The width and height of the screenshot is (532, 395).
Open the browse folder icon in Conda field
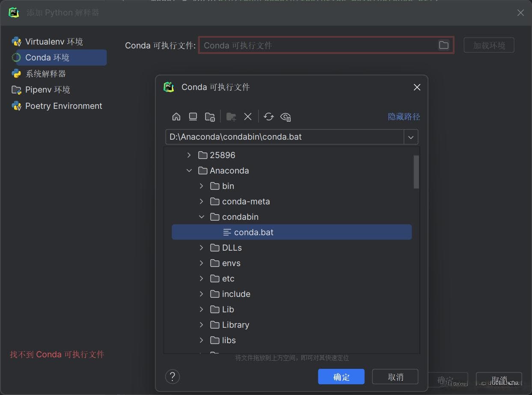pos(444,45)
